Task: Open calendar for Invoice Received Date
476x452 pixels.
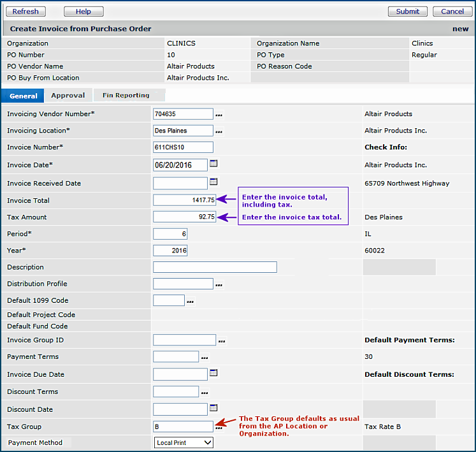Action: coord(213,182)
